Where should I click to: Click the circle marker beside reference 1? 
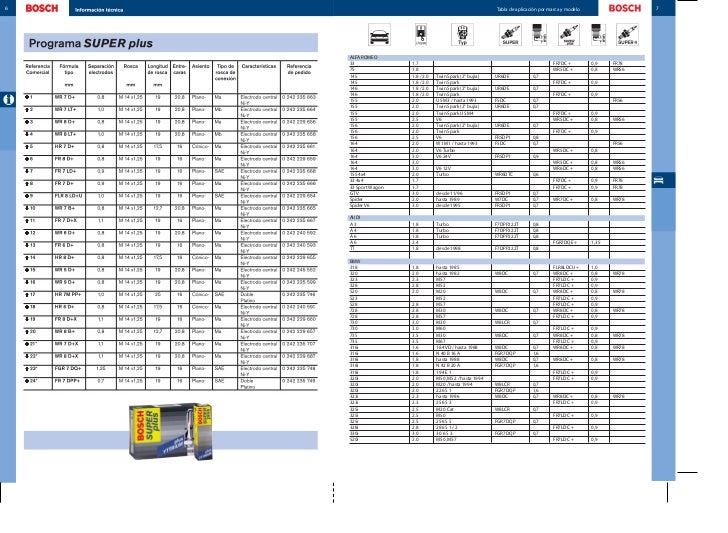[x=26, y=98]
